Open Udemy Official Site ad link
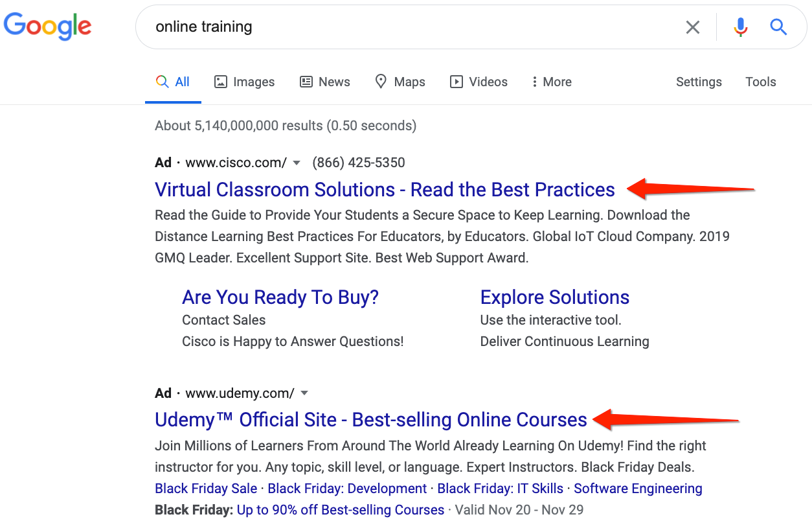The width and height of the screenshot is (812, 532). (x=370, y=420)
